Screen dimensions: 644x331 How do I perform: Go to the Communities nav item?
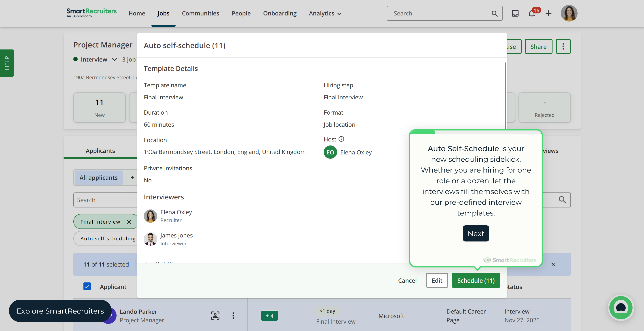(200, 13)
